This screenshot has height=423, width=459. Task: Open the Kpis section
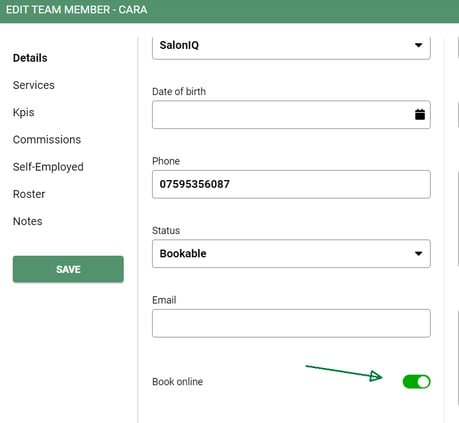pos(24,112)
